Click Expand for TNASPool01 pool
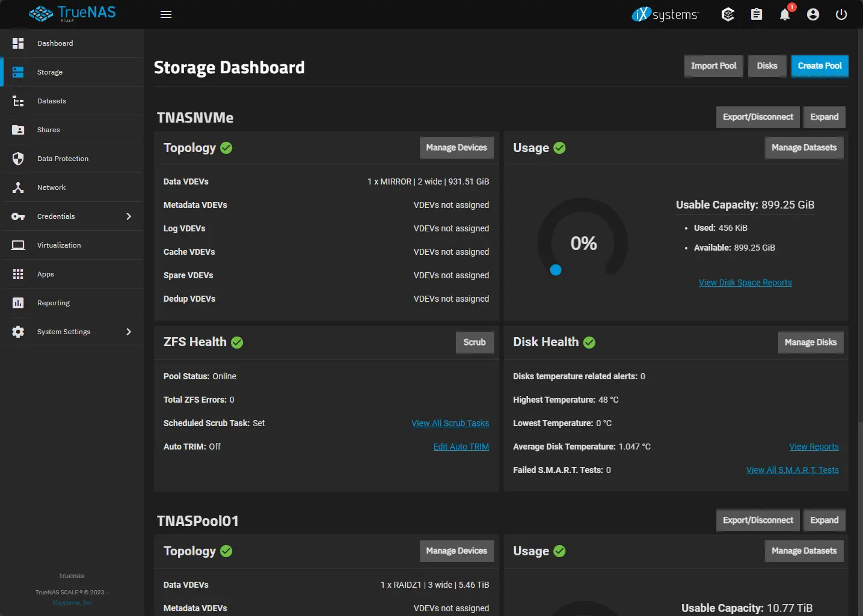The height and width of the screenshot is (616, 863). point(825,520)
